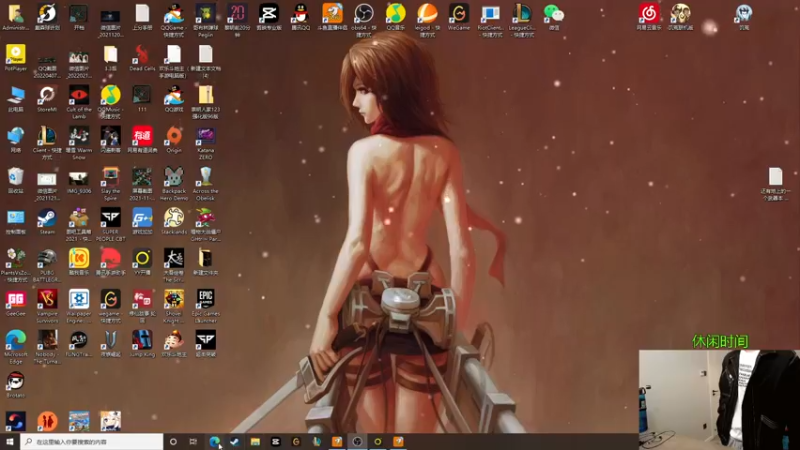The width and height of the screenshot is (800, 450).
Task: Open NetEase Cloud Music red icon
Action: coord(649,17)
